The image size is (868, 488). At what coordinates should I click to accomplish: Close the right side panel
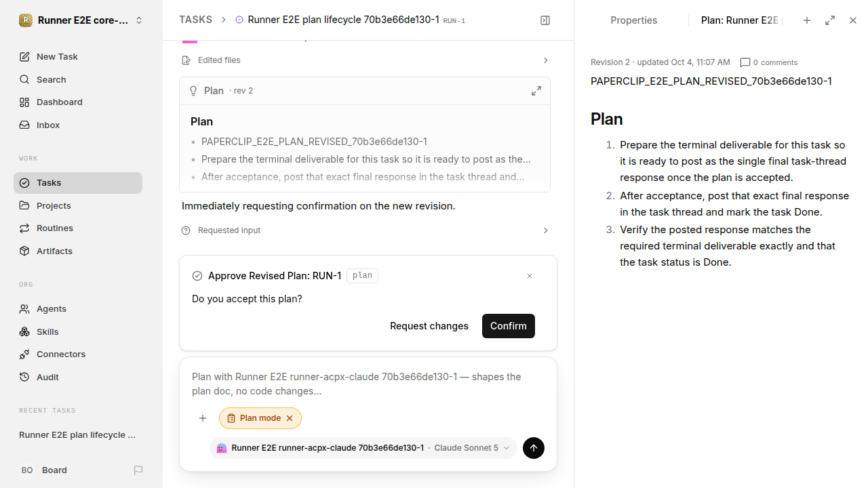tap(853, 20)
